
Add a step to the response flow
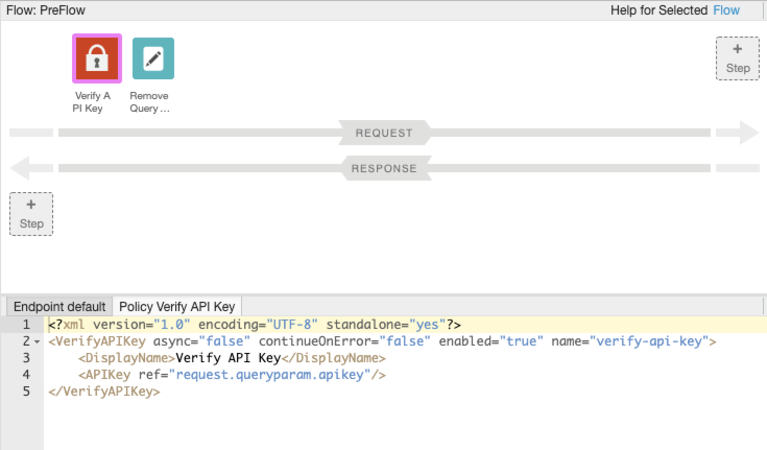(x=31, y=214)
